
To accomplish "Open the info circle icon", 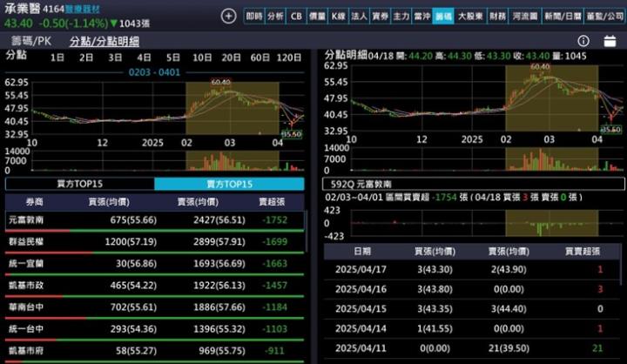I will click(x=583, y=41).
